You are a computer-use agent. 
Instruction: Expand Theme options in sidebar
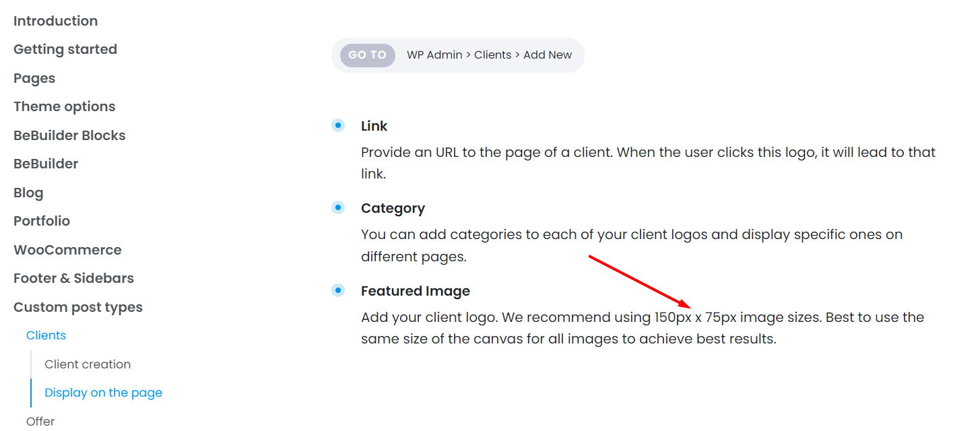point(64,106)
